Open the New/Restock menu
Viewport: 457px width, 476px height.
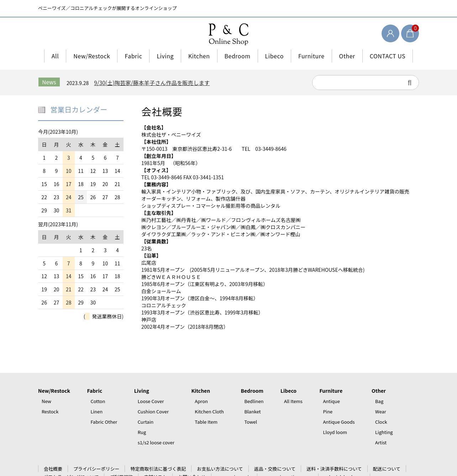91,56
